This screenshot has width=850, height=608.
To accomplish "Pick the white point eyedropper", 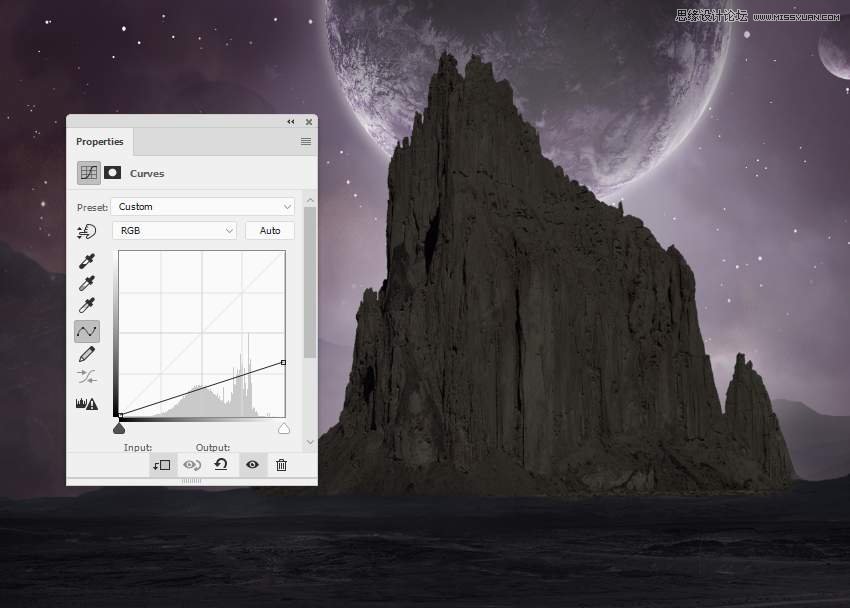I will coord(87,306).
